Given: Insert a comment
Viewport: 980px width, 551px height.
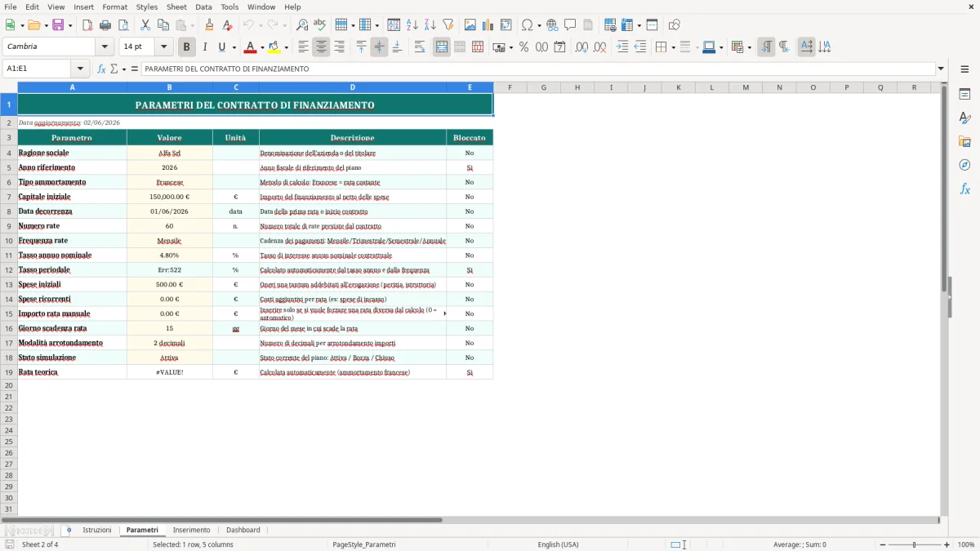Looking at the screenshot, I should pos(570,25).
